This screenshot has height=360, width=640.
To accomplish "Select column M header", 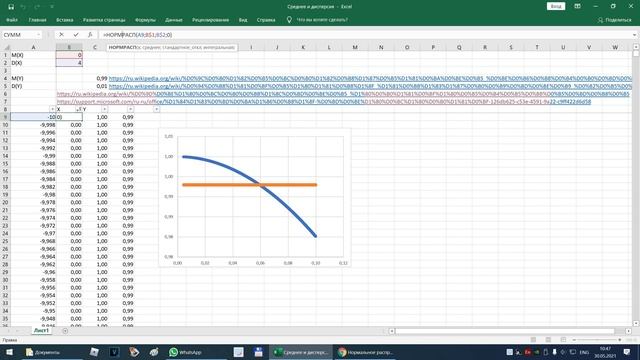I will [355, 47].
